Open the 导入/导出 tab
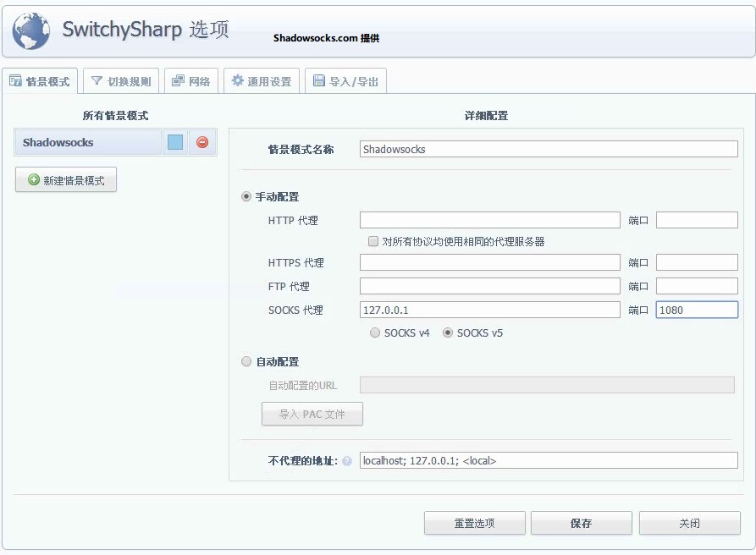The width and height of the screenshot is (756, 555). (345, 81)
